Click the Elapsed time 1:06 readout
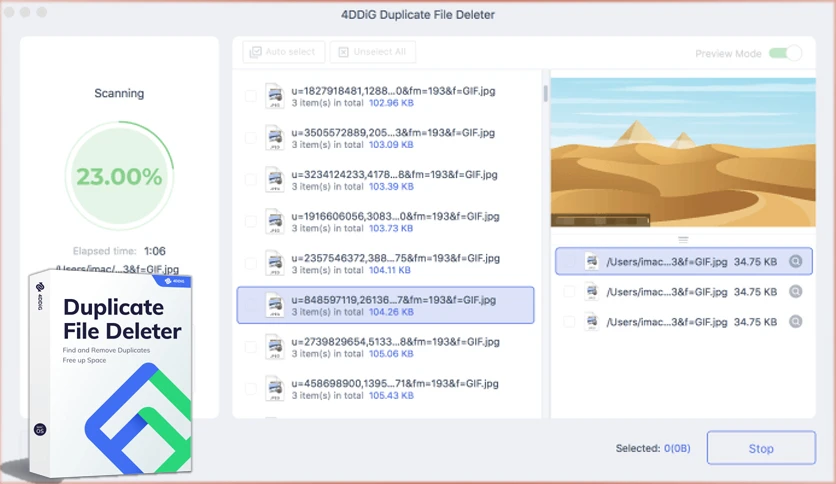836x484 pixels. pos(119,251)
